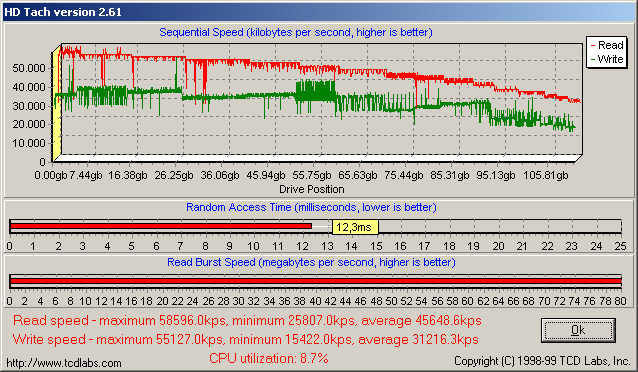Click the 0.00gb drive position label

50,175
